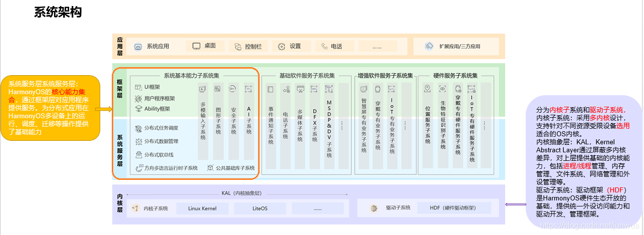Click the KAL（内核抽象层）label
The width and height of the screenshot is (644, 235).
(241, 193)
